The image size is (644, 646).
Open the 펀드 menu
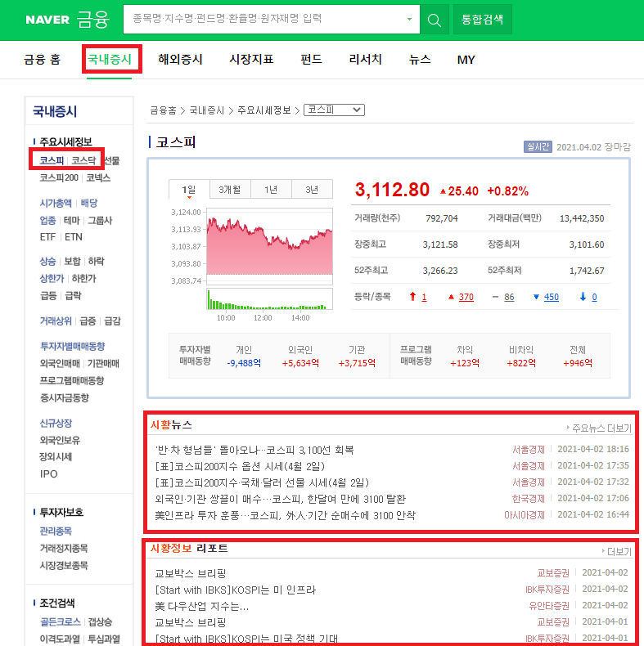(x=311, y=60)
